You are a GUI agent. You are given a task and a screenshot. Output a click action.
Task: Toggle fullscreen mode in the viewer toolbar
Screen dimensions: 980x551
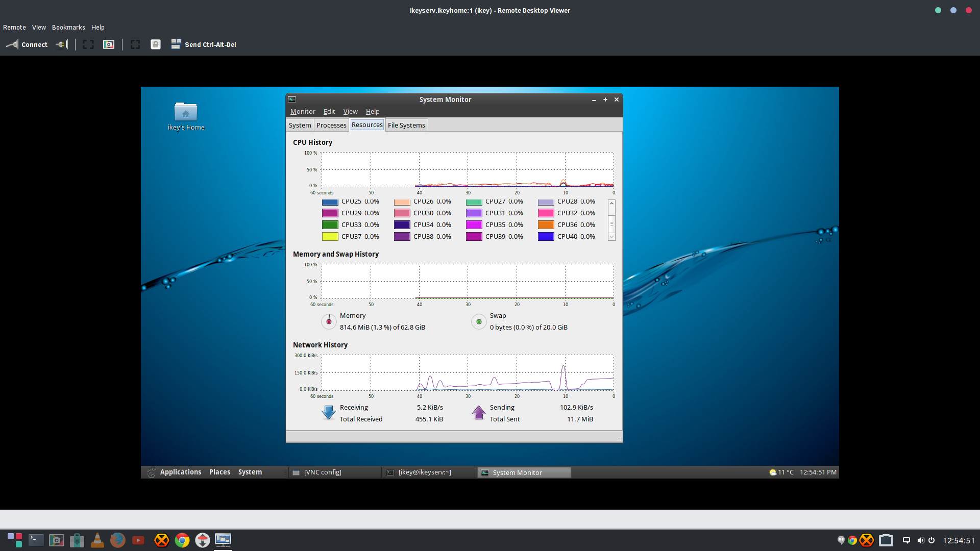point(88,44)
